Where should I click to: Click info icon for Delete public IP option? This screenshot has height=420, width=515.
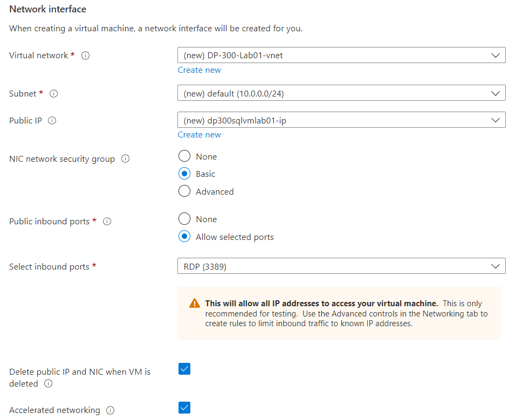[48, 384]
